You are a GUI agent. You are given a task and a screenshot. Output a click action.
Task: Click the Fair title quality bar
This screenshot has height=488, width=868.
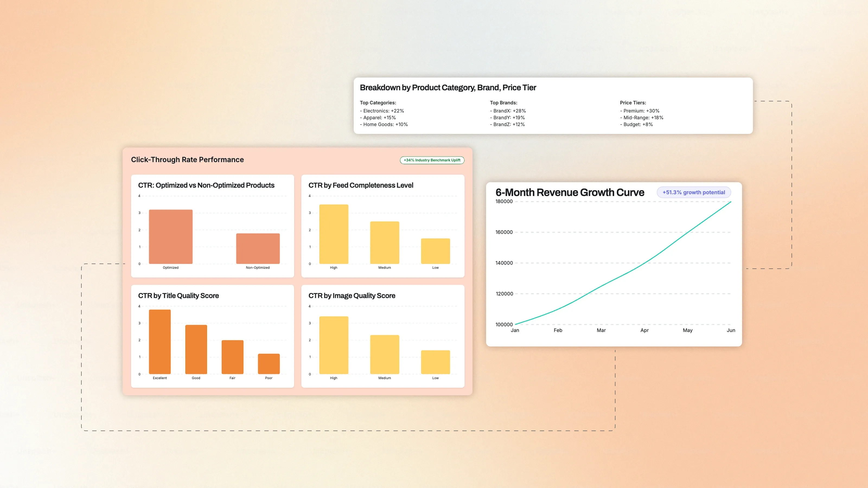coord(232,357)
